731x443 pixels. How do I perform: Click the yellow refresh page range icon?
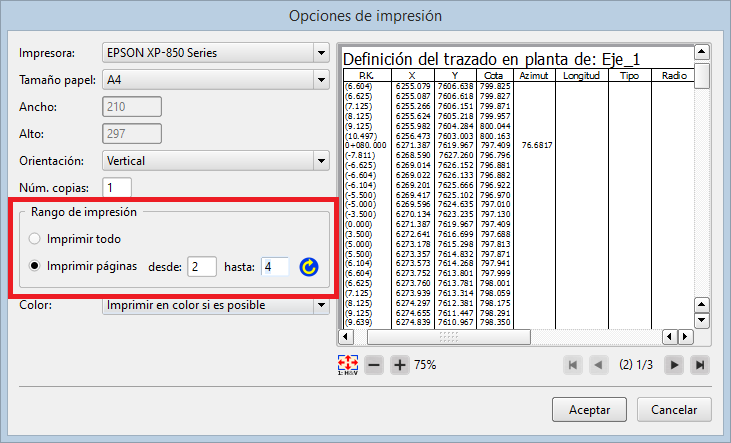click(x=309, y=267)
